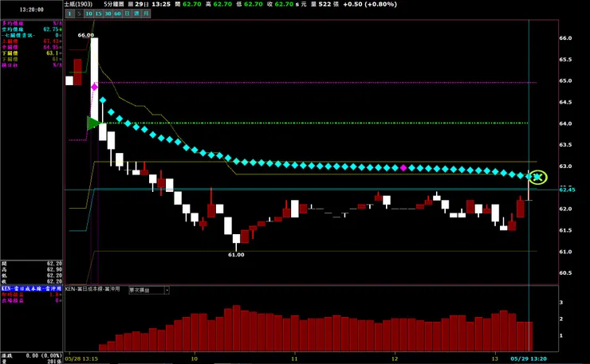The image size is (590, 364).
Task: Click the 64.95 middle level value
Action: pos(53,47)
